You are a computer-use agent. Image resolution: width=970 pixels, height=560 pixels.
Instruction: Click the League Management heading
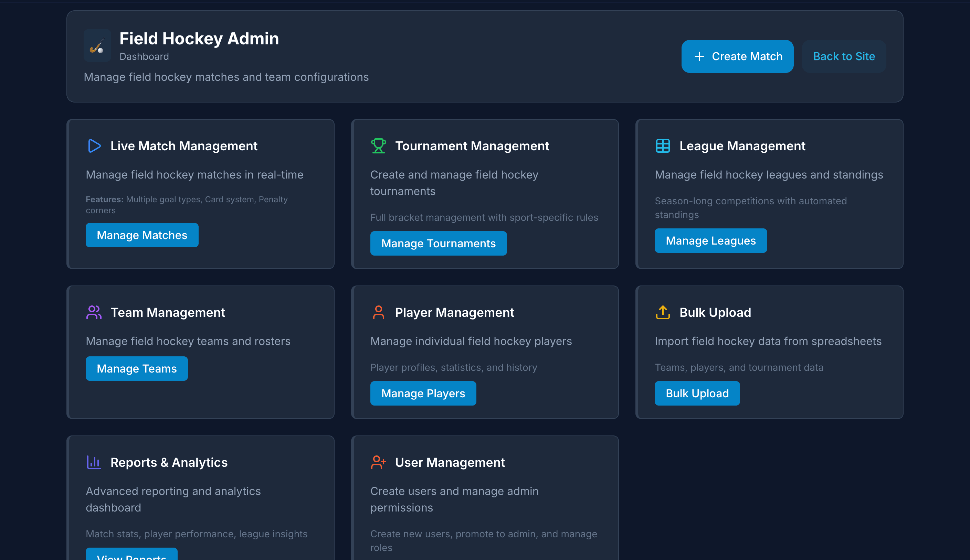coord(742,146)
